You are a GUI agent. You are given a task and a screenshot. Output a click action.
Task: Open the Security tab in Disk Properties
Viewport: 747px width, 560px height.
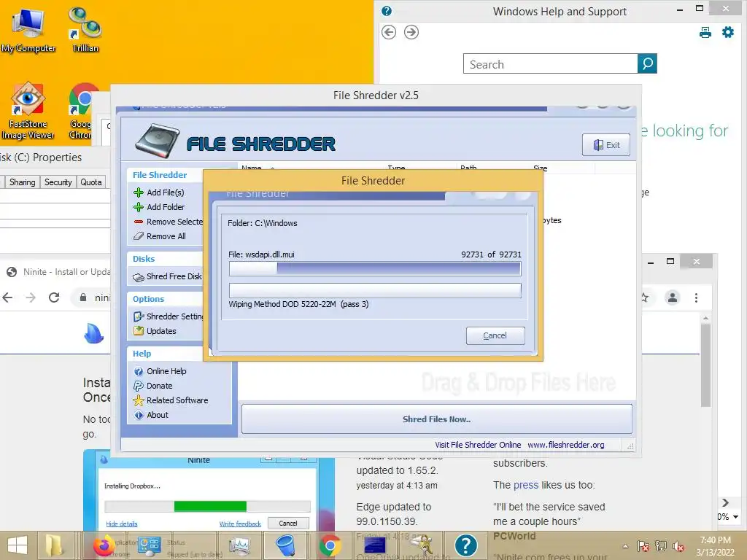[58, 182]
